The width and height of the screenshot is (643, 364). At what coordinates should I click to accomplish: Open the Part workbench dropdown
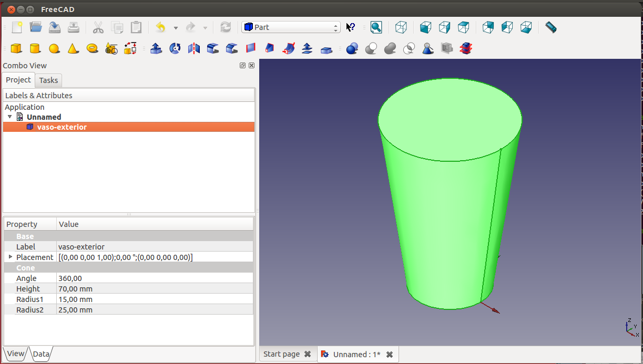tap(291, 27)
